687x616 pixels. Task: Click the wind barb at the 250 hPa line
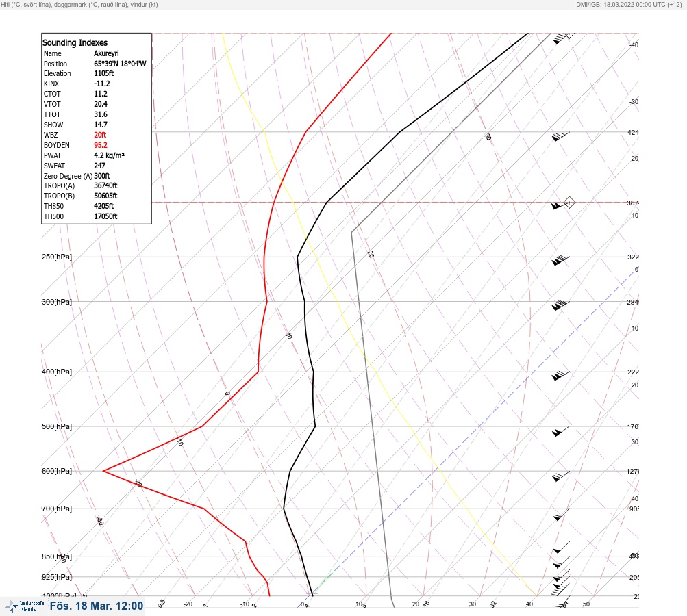pos(560,260)
